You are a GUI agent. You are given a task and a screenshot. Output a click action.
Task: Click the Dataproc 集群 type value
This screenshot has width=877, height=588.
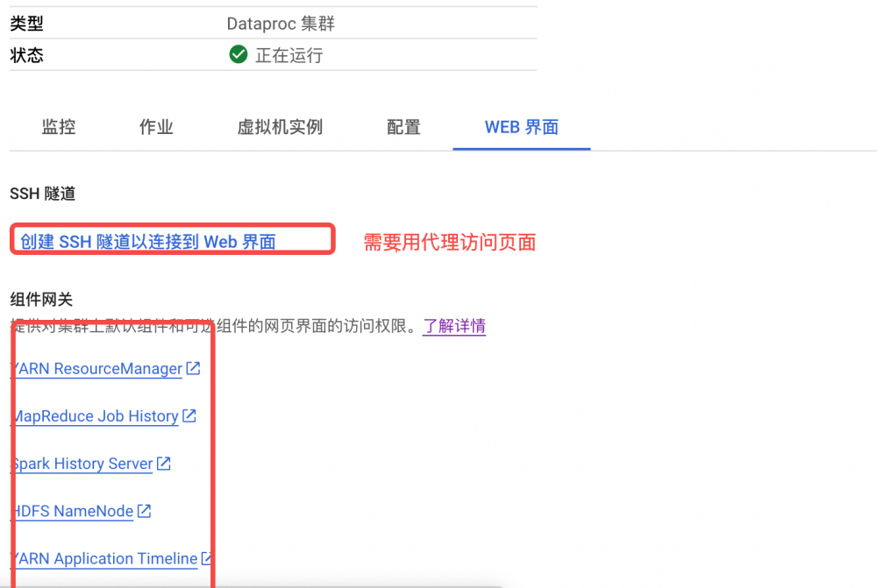click(x=281, y=24)
